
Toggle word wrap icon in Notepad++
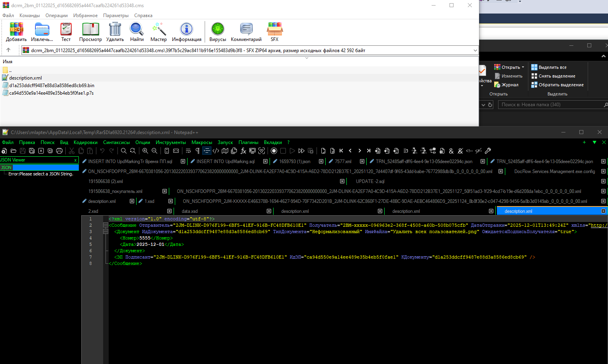[188, 151]
